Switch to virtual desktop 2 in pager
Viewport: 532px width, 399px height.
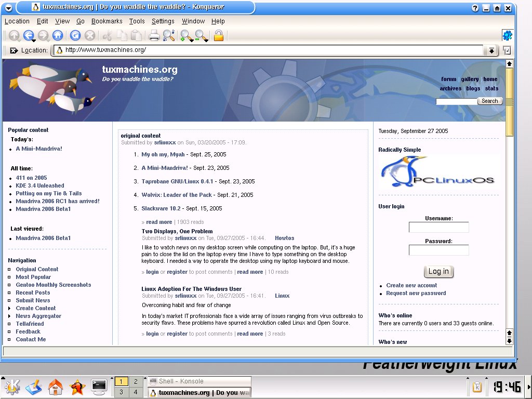point(136,381)
